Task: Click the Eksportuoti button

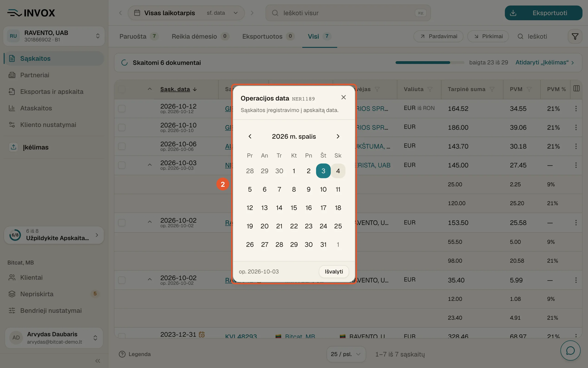Action: (x=543, y=13)
